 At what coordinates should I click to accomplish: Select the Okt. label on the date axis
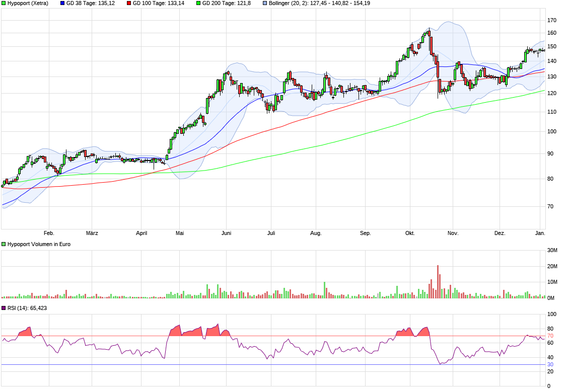click(x=410, y=233)
